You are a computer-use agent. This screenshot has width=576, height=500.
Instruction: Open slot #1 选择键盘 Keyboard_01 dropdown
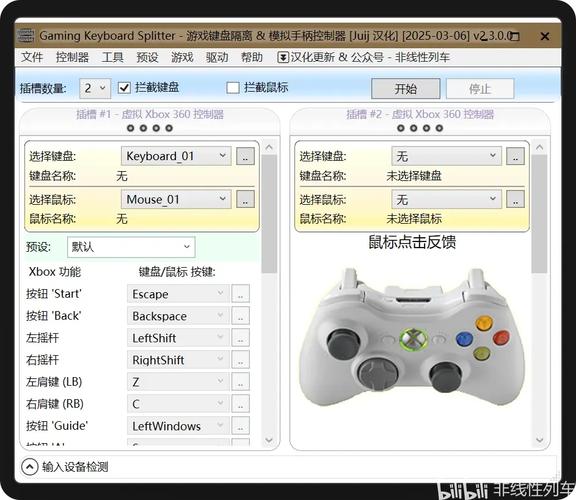click(176, 156)
